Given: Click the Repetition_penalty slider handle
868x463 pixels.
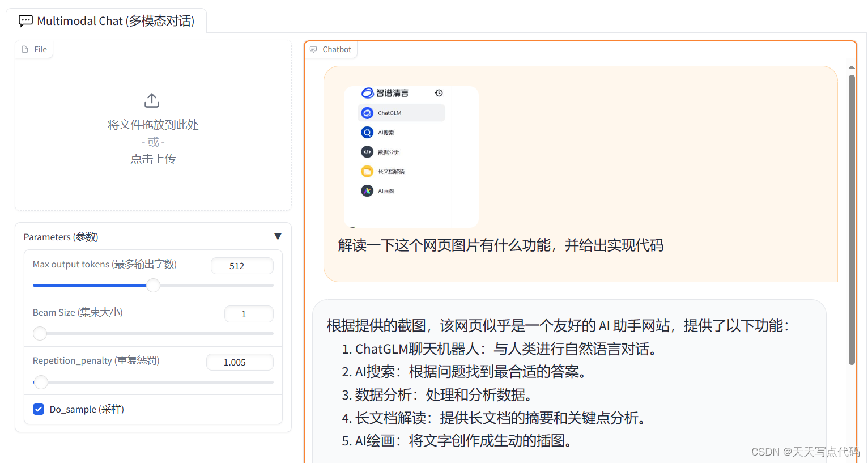Looking at the screenshot, I should tap(40, 382).
